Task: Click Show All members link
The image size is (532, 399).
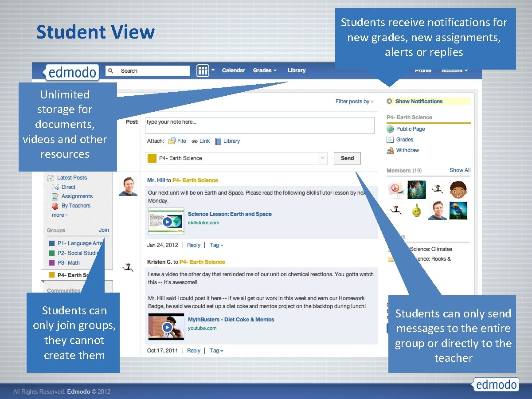Action: [460, 170]
